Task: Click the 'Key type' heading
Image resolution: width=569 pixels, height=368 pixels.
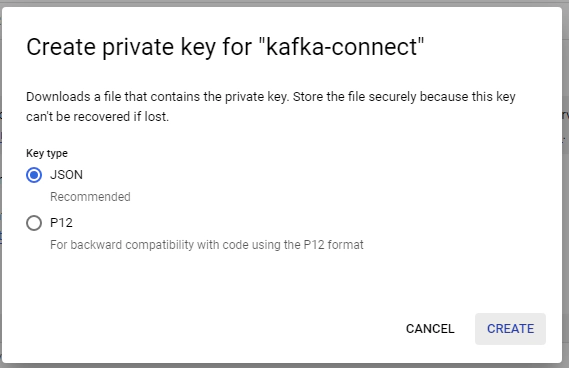Action: tap(47, 153)
